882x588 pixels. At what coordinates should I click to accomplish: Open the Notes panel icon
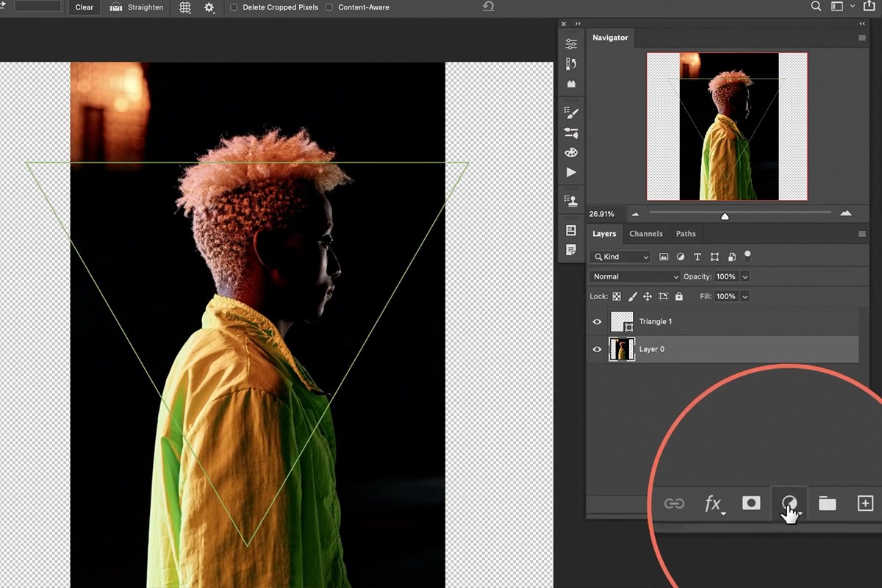(x=571, y=250)
